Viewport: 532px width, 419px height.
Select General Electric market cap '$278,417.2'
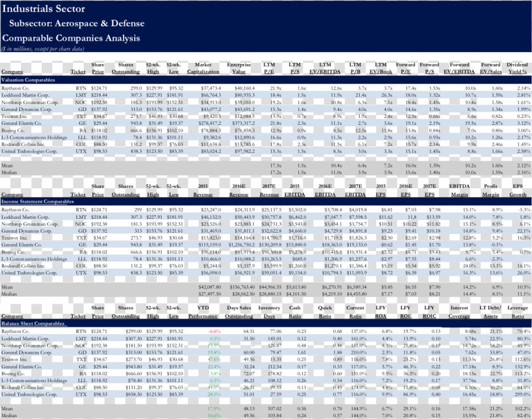[210, 123]
